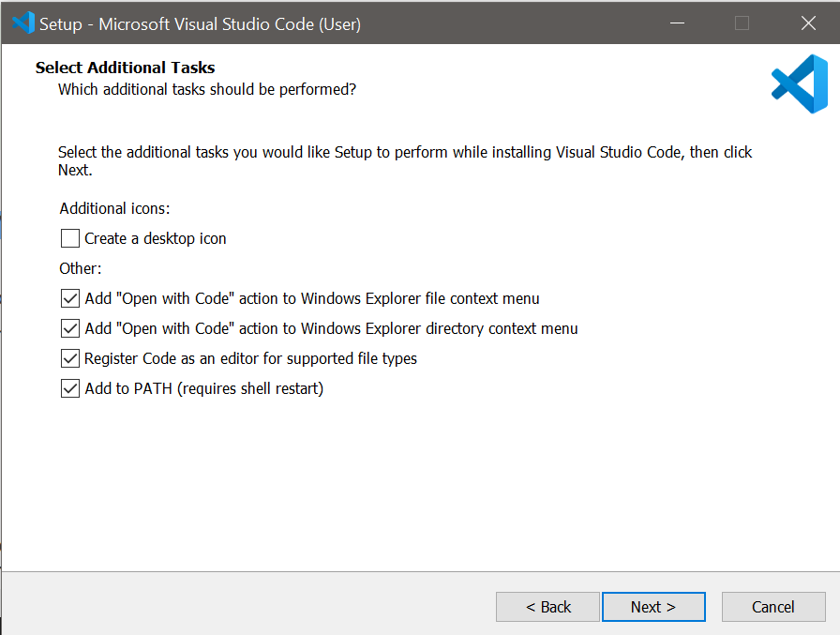Click the greyed-out maximize window button

click(742, 23)
